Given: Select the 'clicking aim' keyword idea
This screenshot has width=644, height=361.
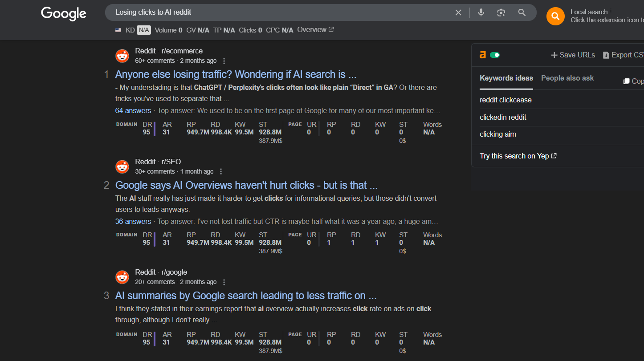Looking at the screenshot, I should (498, 134).
